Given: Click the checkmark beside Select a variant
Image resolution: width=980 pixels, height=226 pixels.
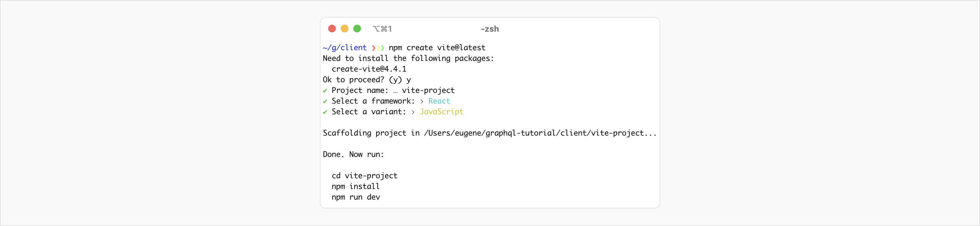Looking at the screenshot, I should coord(325,112).
